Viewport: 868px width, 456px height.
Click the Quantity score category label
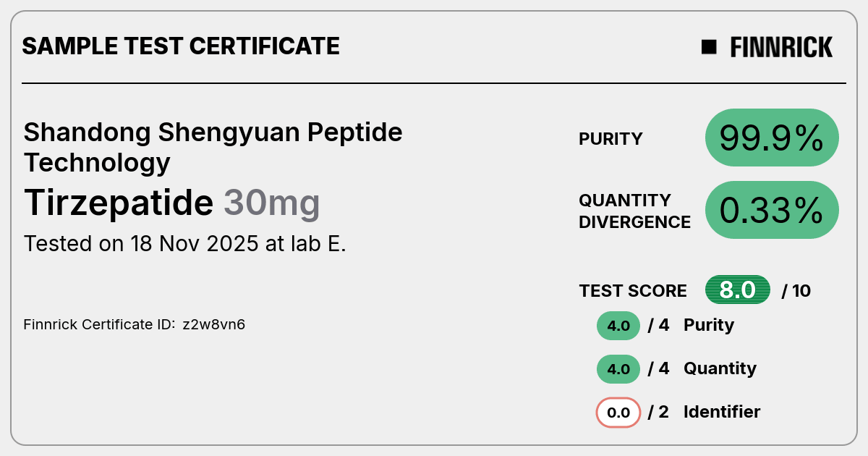point(720,368)
